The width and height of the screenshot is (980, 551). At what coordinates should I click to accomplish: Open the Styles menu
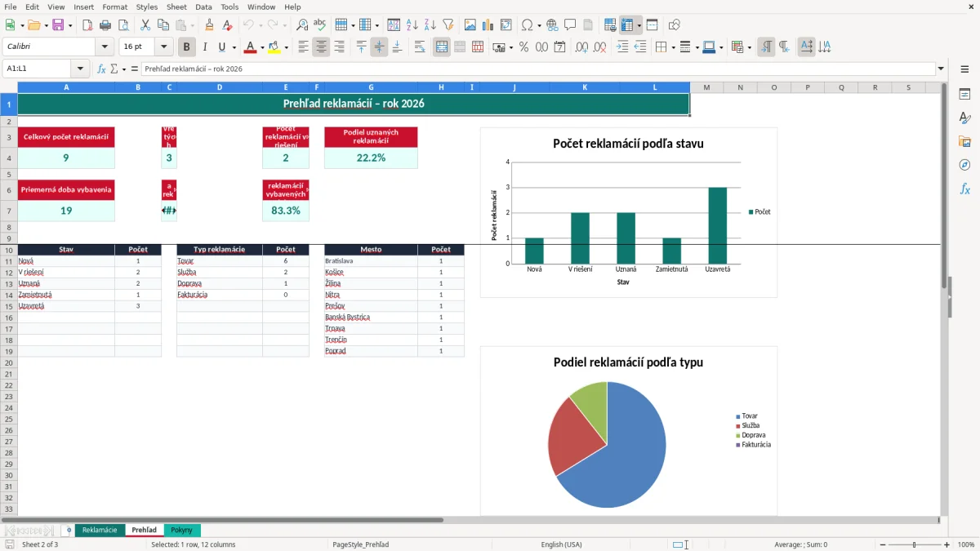point(147,7)
